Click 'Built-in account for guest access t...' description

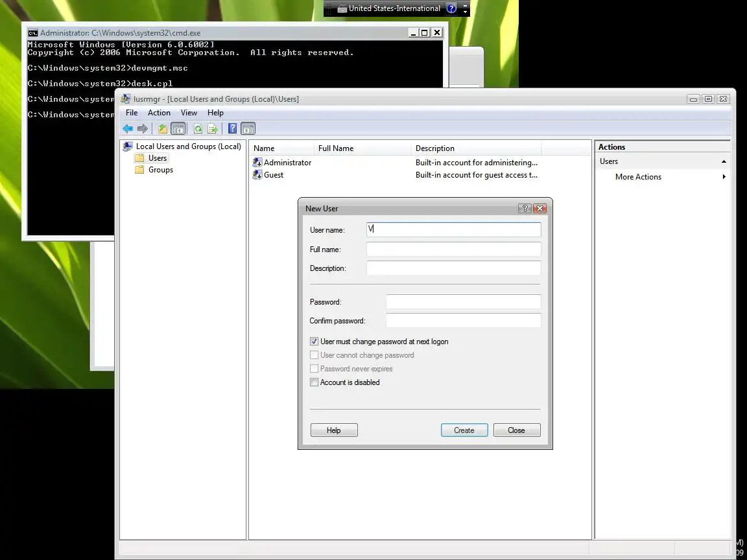pos(477,175)
